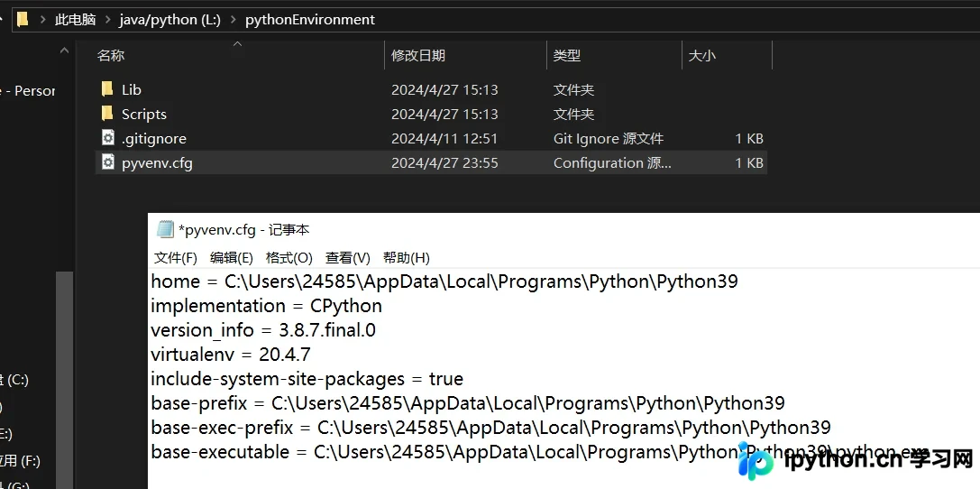Select the pyvenv.cfg file icon
The width and height of the screenshot is (980, 489).
click(x=107, y=162)
